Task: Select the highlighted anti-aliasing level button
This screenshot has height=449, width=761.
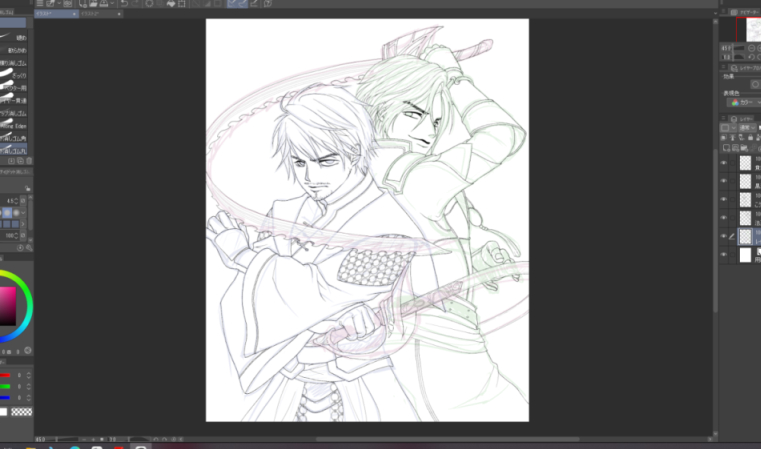Action: coord(7,213)
